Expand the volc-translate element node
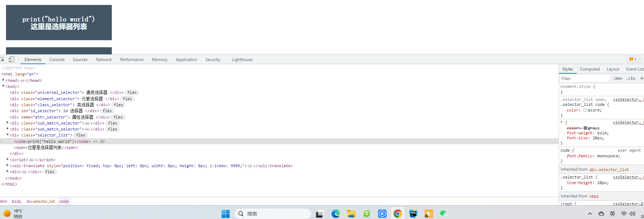The height and width of the screenshot is (219, 644). coord(7,165)
